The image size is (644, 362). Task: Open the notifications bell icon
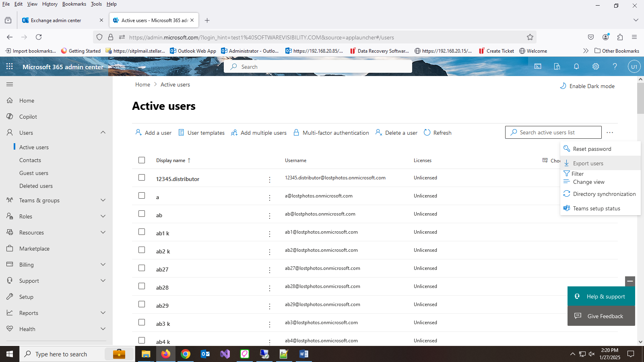576,66
